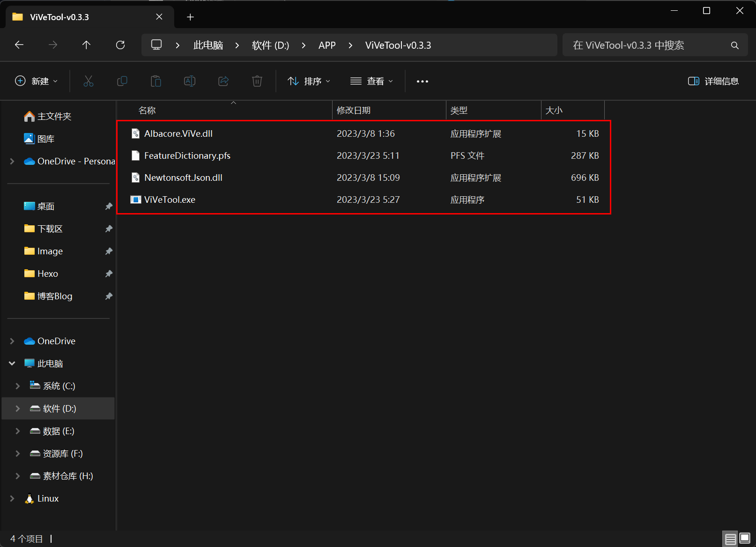Viewport: 756px width, 547px height.
Task: Select the Albacore.ViVe.dll file icon
Action: click(x=135, y=133)
